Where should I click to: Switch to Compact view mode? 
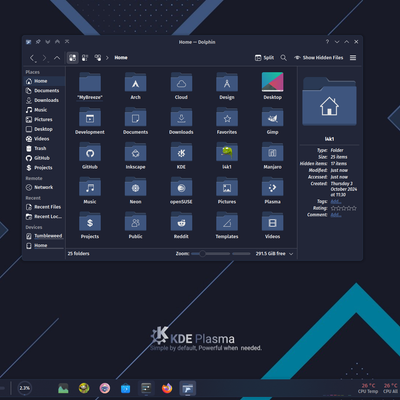85,58
